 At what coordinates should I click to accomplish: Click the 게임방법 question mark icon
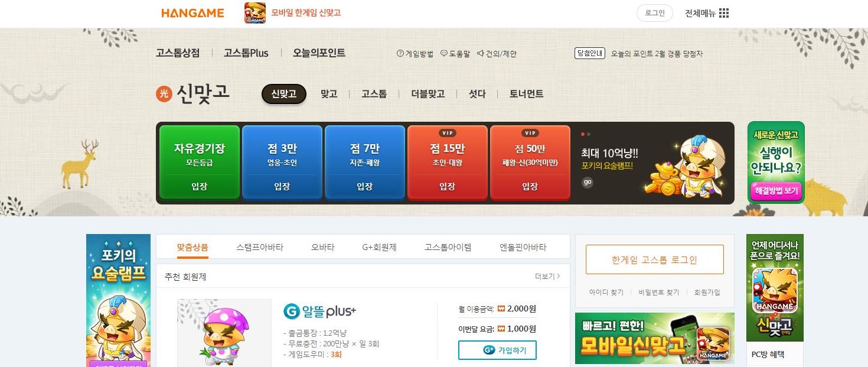pyautogui.click(x=400, y=54)
